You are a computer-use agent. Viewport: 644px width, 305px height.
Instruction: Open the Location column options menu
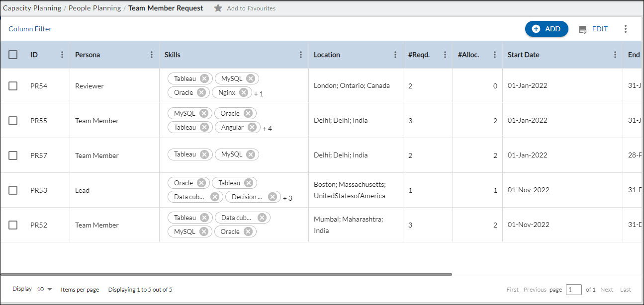(x=395, y=55)
